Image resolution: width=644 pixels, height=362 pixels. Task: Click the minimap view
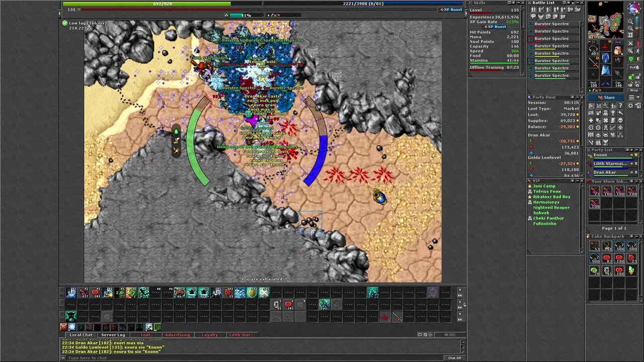point(606,20)
